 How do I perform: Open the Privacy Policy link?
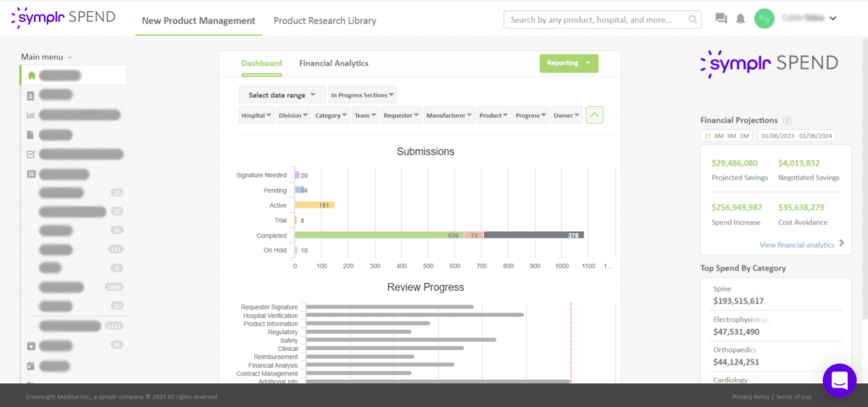pyautogui.click(x=751, y=397)
